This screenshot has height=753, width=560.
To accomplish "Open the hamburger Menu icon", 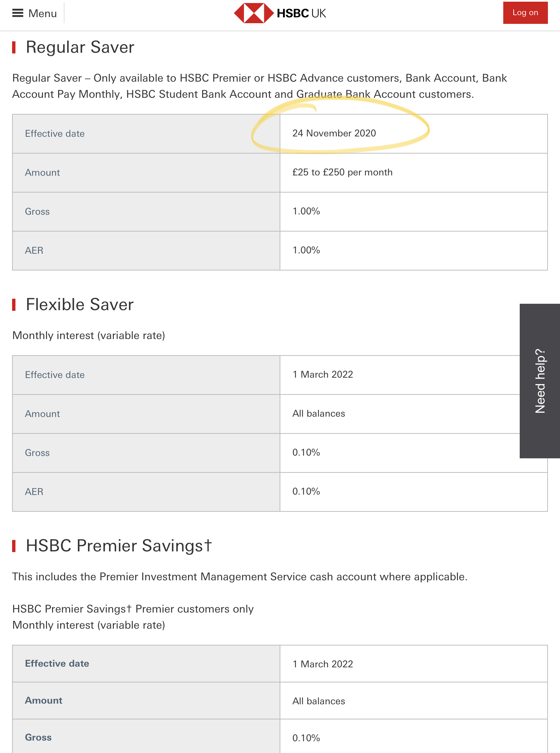I will click(18, 13).
